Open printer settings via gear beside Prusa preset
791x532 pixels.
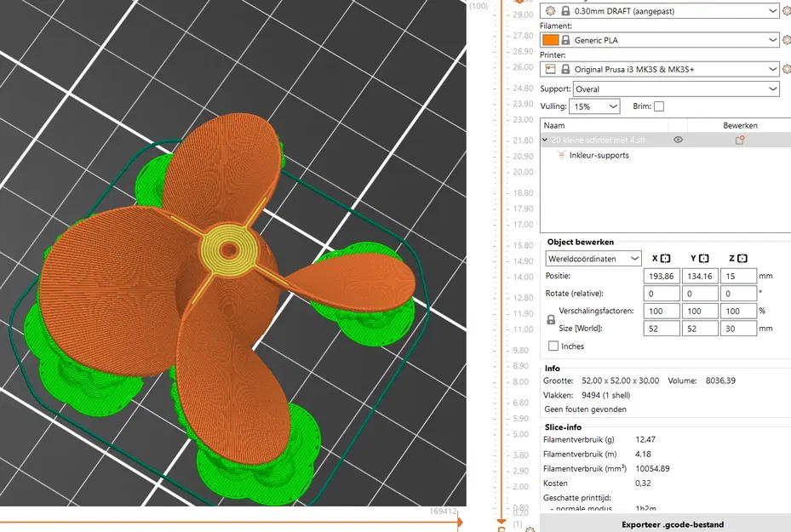click(x=787, y=69)
